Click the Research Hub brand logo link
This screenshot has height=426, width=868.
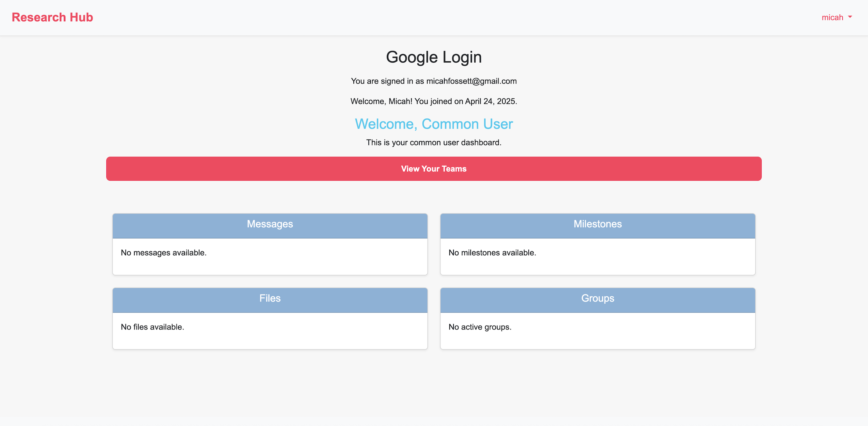tap(52, 17)
